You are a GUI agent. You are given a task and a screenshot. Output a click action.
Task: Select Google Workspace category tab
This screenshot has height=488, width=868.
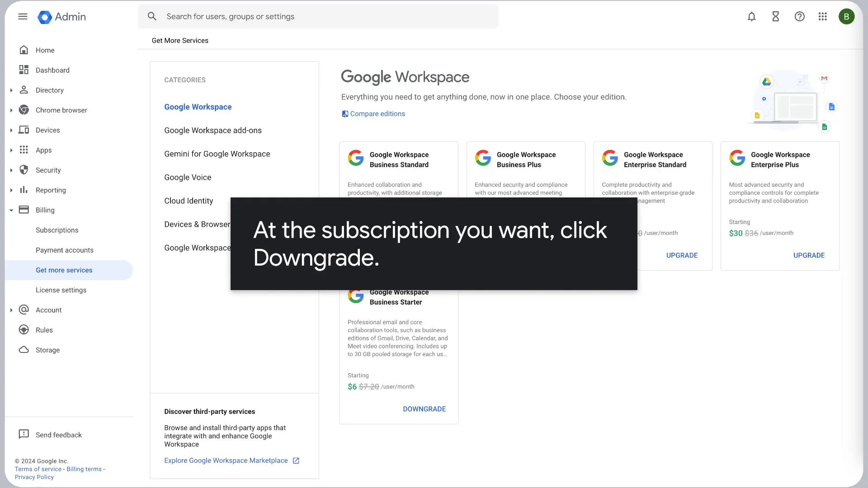197,107
